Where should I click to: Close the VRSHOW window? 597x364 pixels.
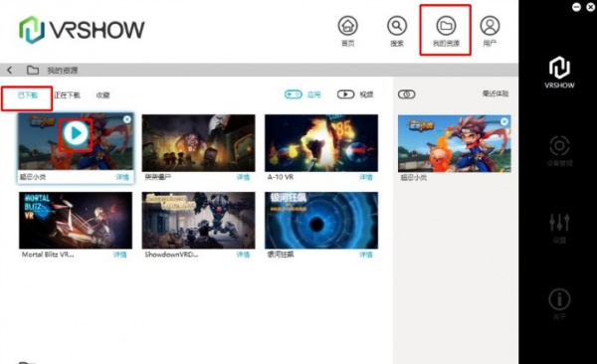[591, 7]
